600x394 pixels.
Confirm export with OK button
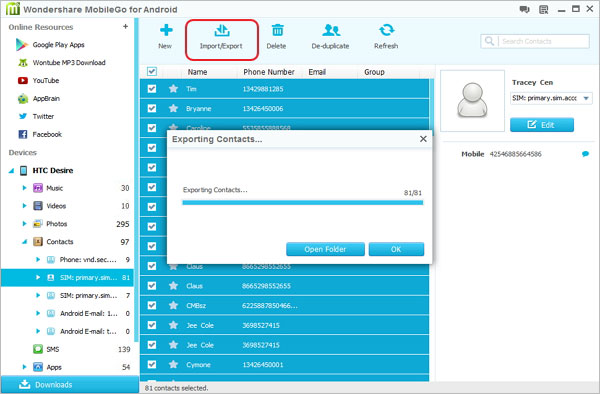(x=396, y=249)
